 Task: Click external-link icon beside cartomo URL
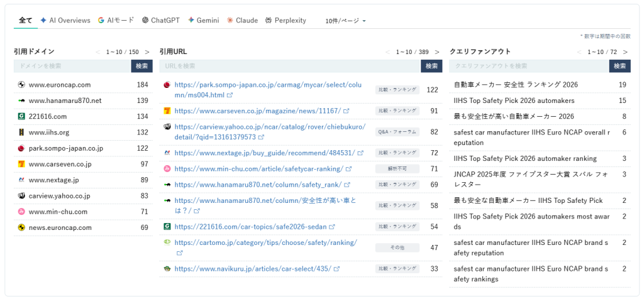point(179,253)
